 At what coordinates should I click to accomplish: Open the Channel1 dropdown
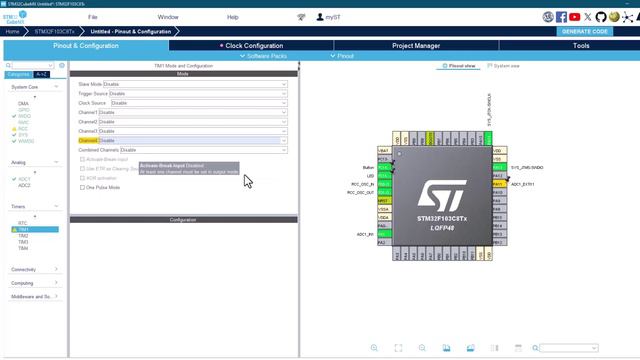193,112
